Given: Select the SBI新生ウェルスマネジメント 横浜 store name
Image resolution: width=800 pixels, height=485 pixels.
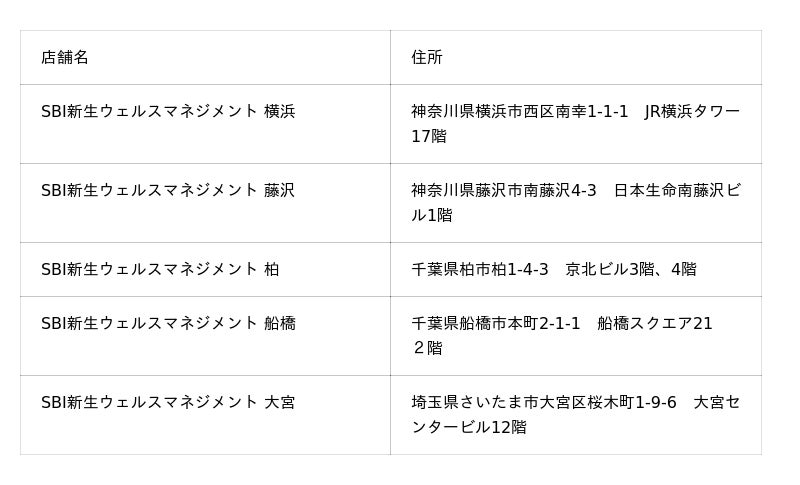Looking at the screenshot, I should pyautogui.click(x=168, y=111).
